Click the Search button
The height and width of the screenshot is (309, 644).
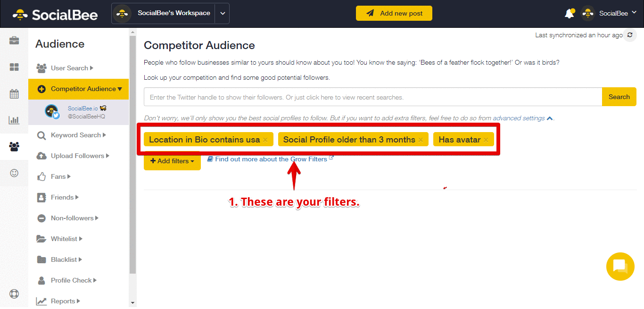click(619, 97)
